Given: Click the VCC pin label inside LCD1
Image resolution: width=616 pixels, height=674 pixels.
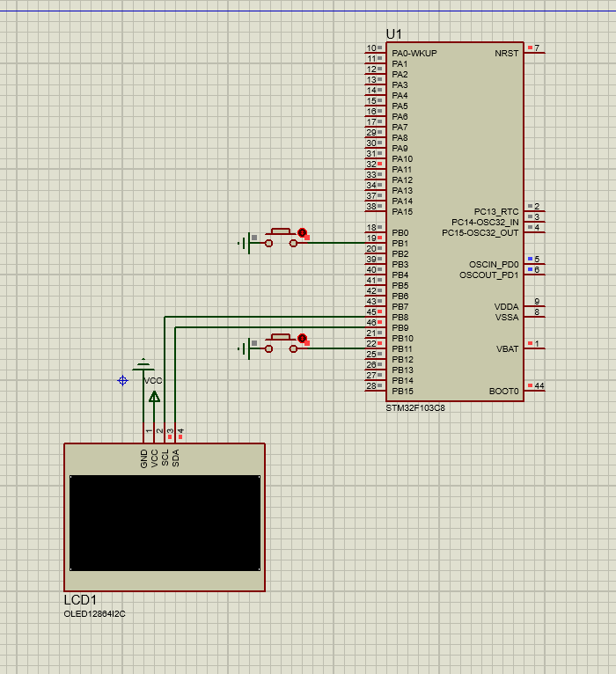Looking at the screenshot, I should [154, 458].
